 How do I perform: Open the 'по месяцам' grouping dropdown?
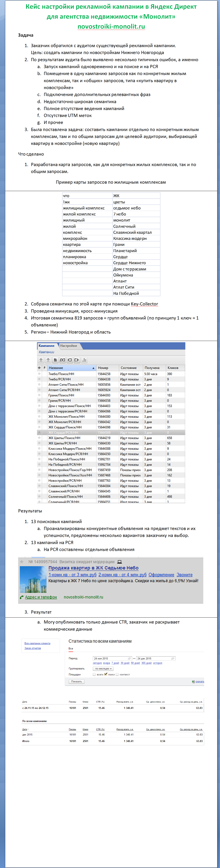tap(103, 669)
